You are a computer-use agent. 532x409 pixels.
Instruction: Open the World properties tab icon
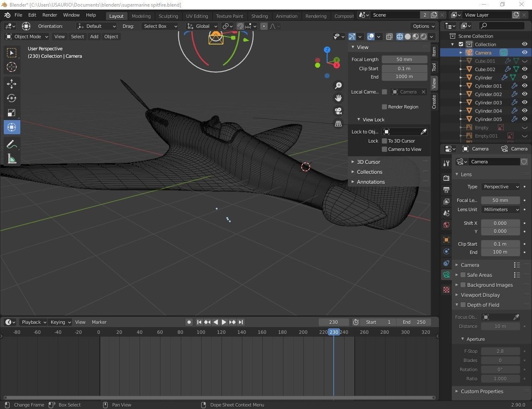(x=446, y=225)
